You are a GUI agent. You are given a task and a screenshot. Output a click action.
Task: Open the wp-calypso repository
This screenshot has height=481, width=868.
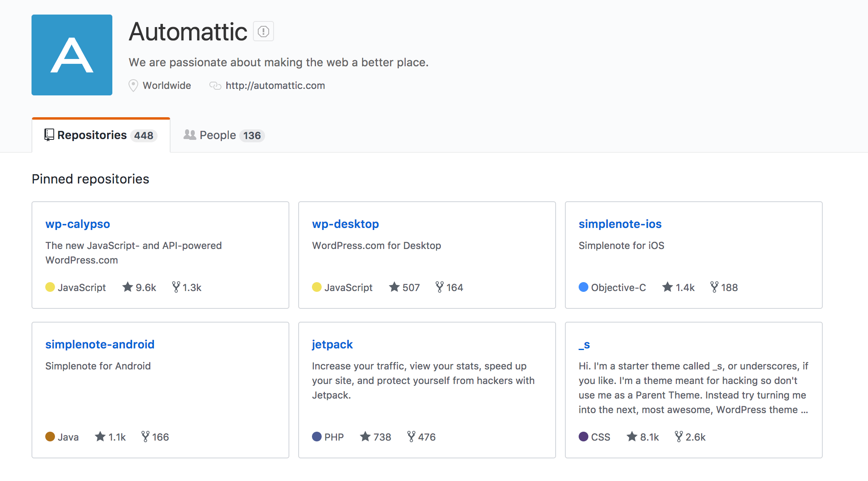(78, 224)
